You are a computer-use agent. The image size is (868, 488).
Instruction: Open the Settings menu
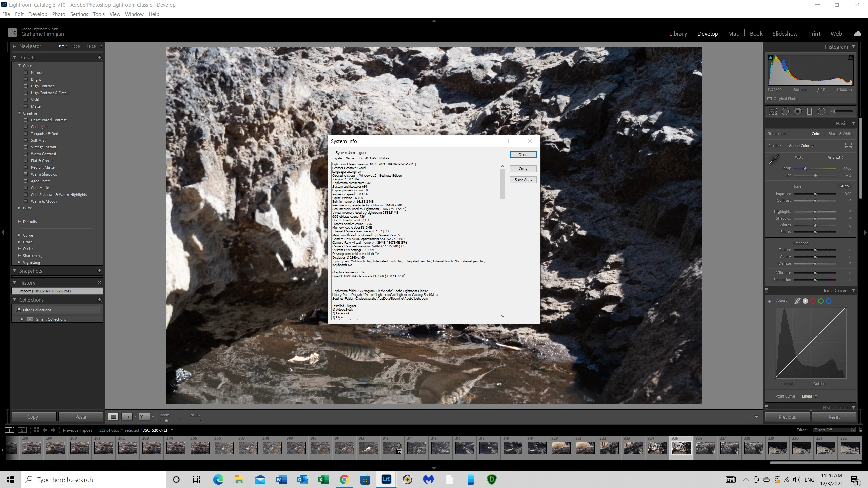point(79,14)
